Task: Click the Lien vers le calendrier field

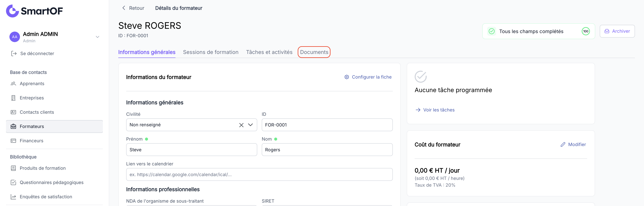Action: pos(259,174)
